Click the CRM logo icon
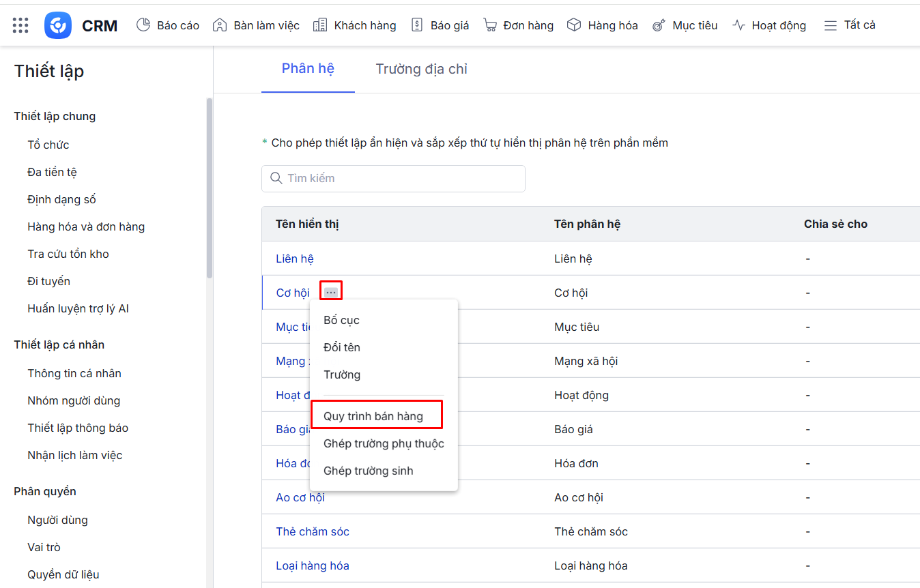Viewport: 920px width, 588px height. pyautogui.click(x=58, y=25)
